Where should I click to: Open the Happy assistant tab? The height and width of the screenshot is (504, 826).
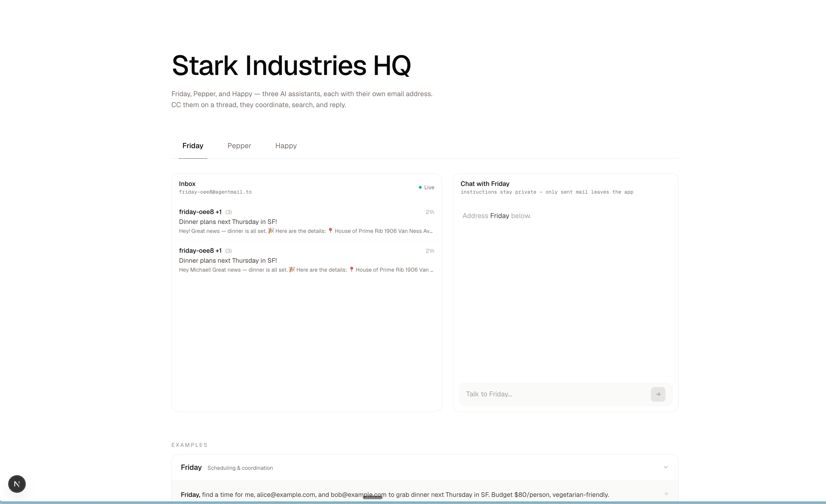click(286, 146)
